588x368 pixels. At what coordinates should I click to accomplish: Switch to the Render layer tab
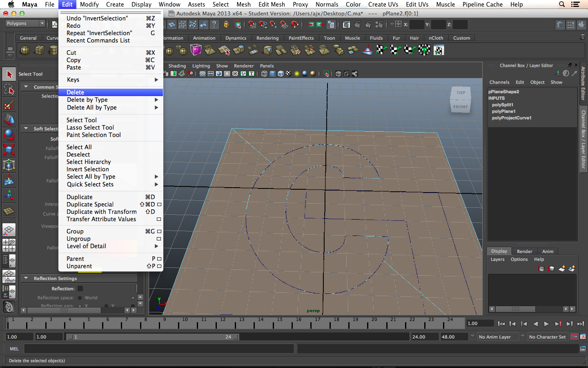tap(524, 251)
